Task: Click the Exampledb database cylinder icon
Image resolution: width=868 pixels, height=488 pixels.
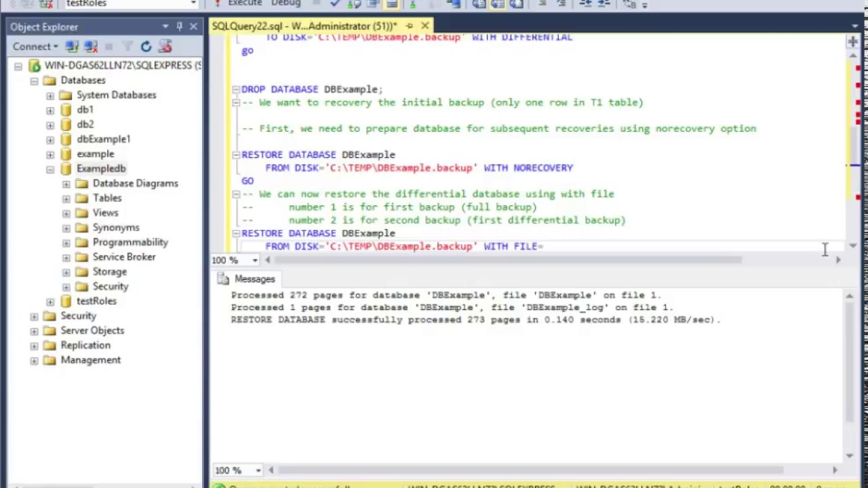Action: (66, 169)
